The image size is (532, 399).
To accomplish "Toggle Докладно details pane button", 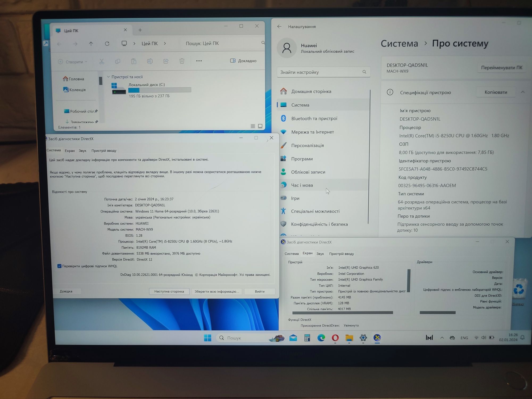I will point(243,61).
